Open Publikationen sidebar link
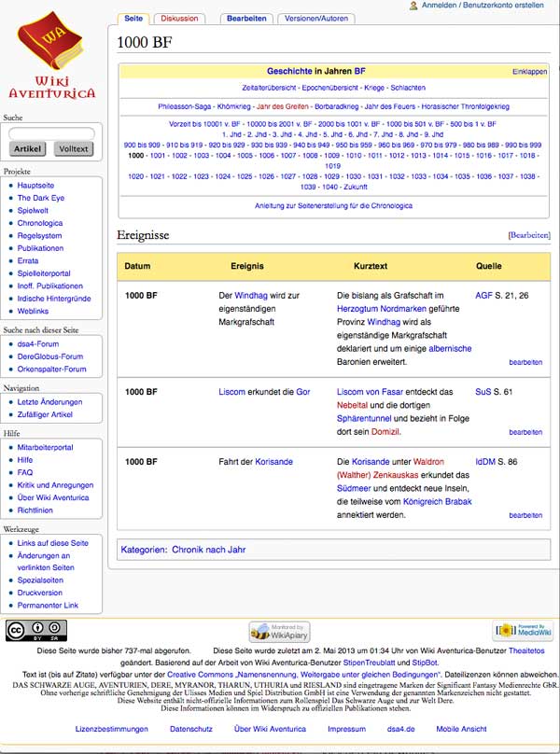Screen dimensions: 560x754 [x=40, y=248]
